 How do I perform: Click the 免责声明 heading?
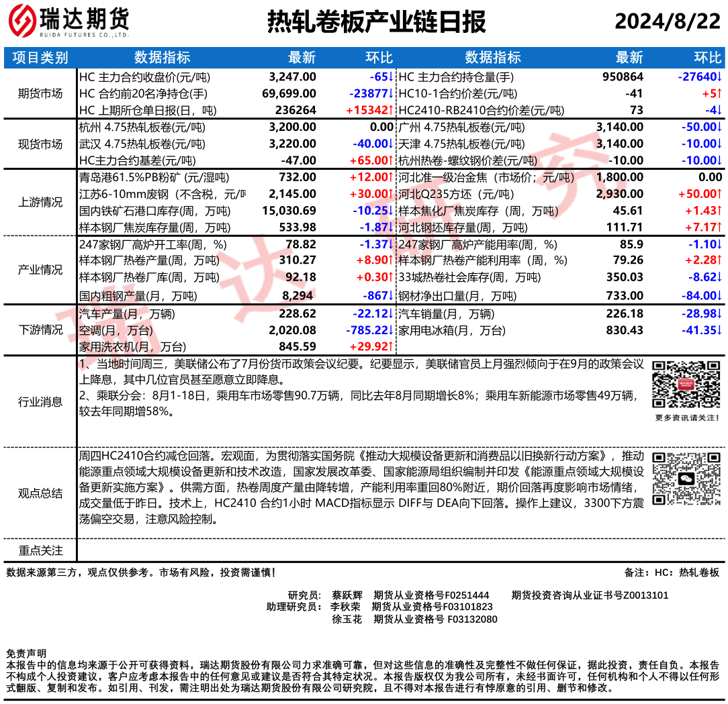[26, 653]
